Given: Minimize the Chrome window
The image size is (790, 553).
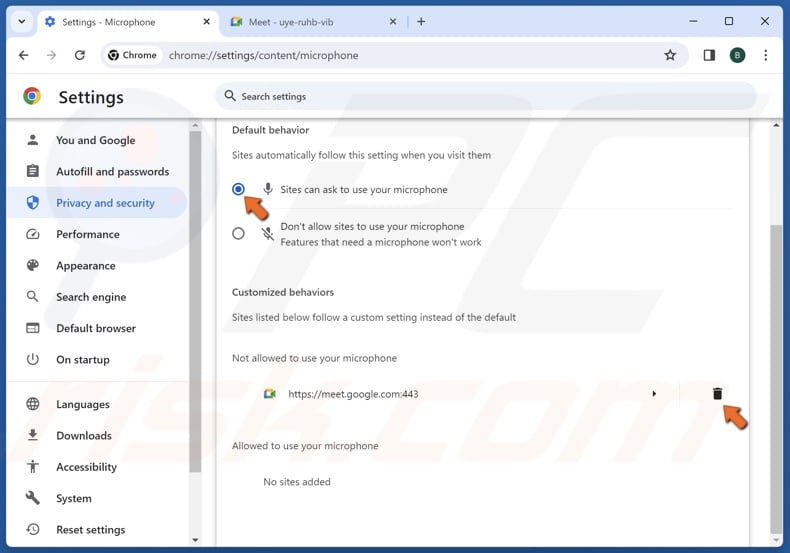Looking at the screenshot, I should [x=693, y=21].
